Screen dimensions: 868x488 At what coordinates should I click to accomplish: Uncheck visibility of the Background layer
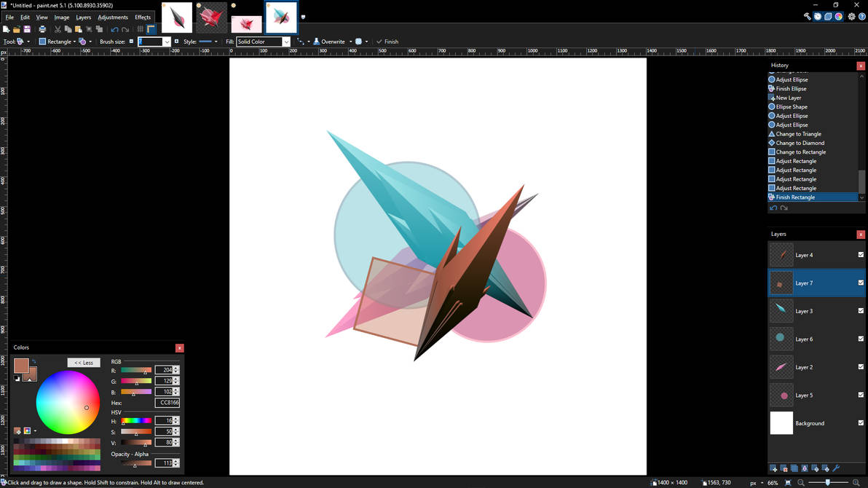click(861, 423)
